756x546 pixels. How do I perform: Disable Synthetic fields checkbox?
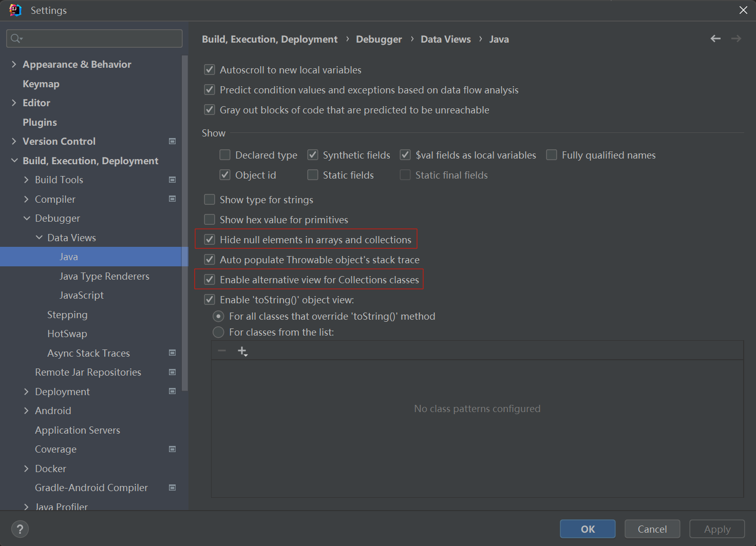(x=313, y=154)
